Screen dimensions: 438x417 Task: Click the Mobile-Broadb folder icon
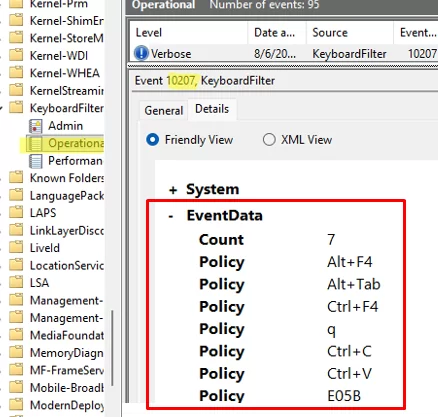[x=16, y=388]
